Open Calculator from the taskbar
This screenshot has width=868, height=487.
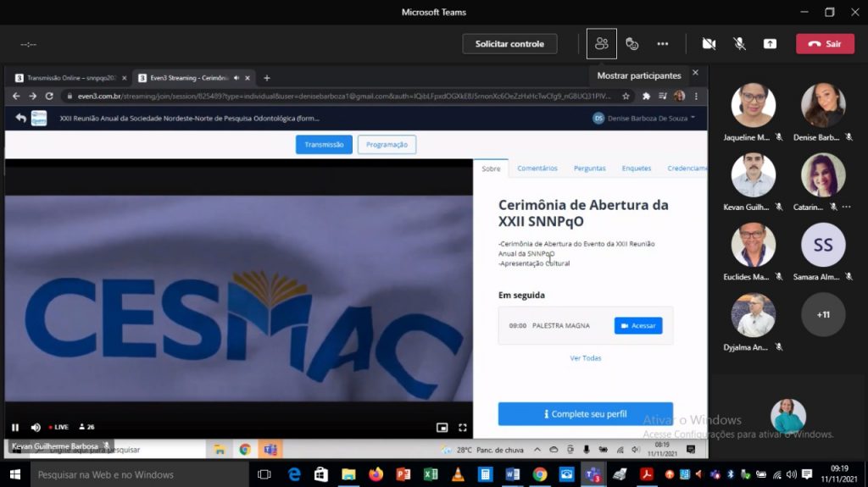coord(485,475)
